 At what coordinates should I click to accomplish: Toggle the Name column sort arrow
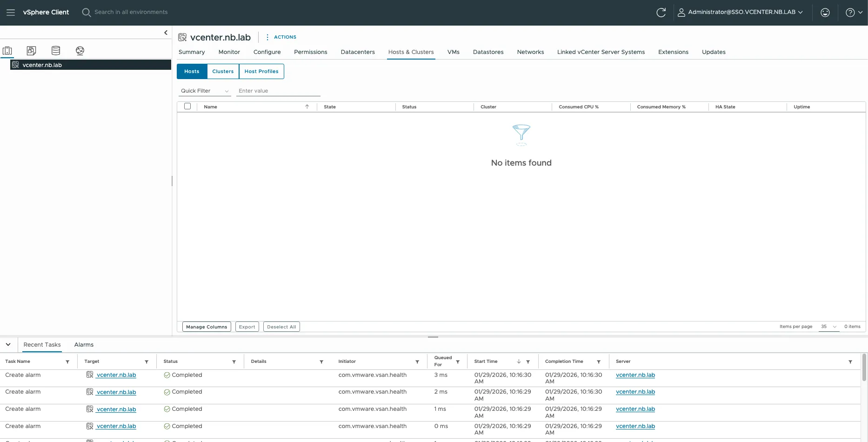(x=307, y=107)
